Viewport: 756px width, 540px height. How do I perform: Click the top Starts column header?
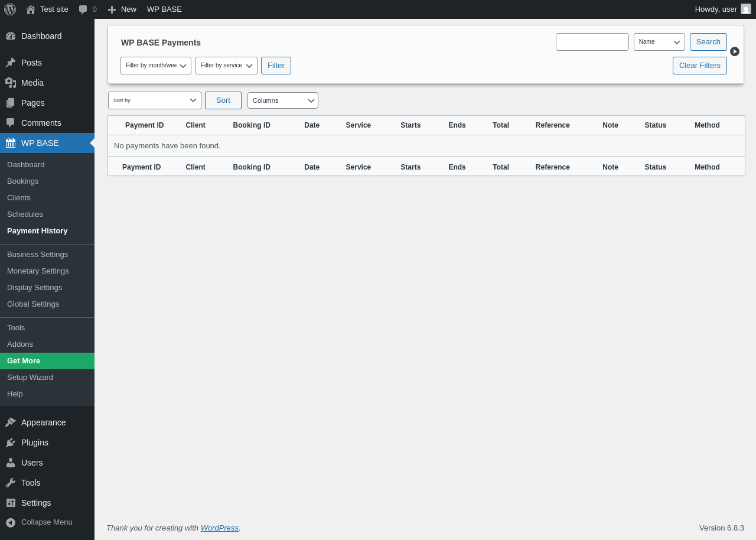pos(410,125)
